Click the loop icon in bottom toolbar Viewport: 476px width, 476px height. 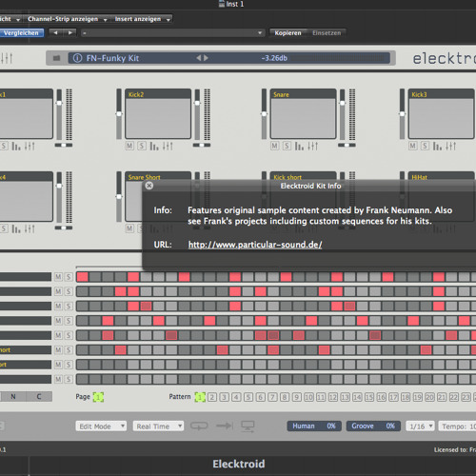point(199,426)
